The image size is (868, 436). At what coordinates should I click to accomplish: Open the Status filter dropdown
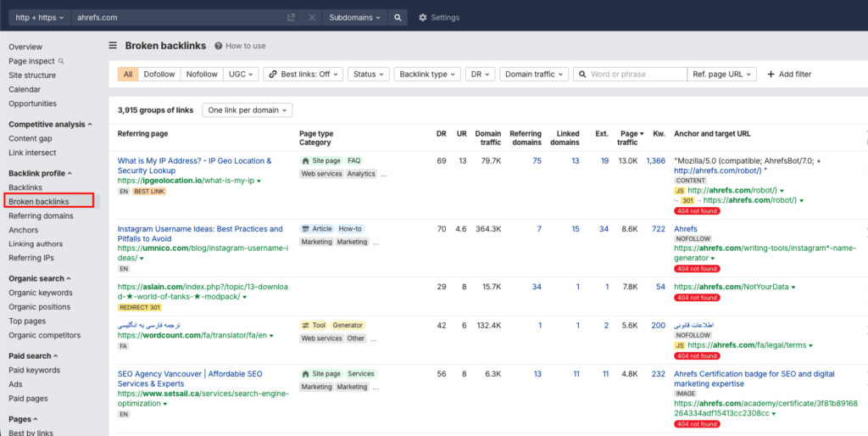pyautogui.click(x=369, y=75)
